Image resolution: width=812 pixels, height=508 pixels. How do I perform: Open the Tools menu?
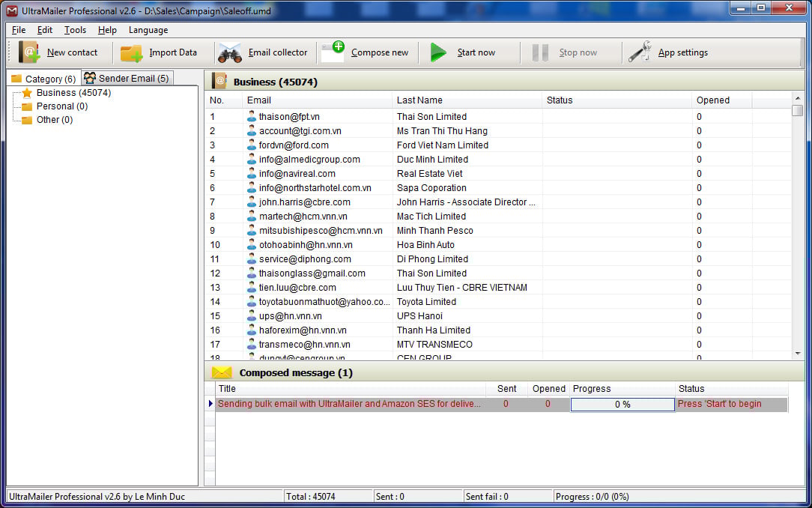tap(75, 30)
